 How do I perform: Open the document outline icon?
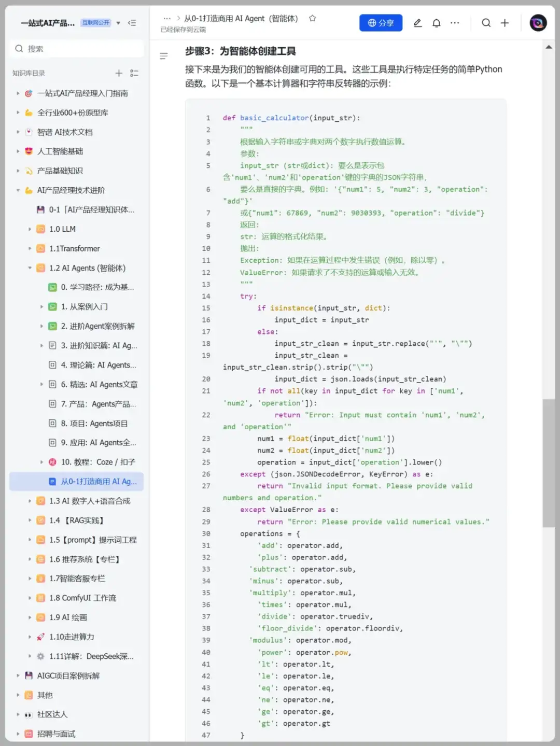[164, 56]
